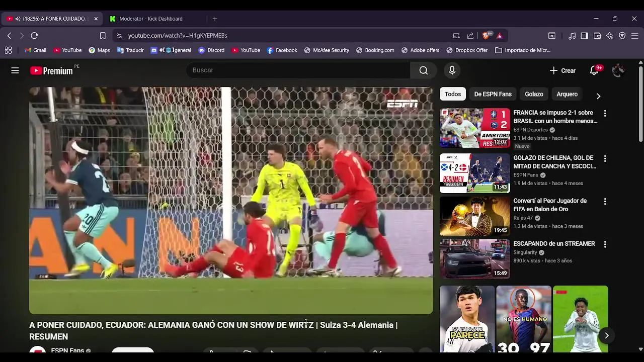Open Brave Playlist music note icon
The width and height of the screenshot is (644, 362).
pyautogui.click(x=572, y=36)
